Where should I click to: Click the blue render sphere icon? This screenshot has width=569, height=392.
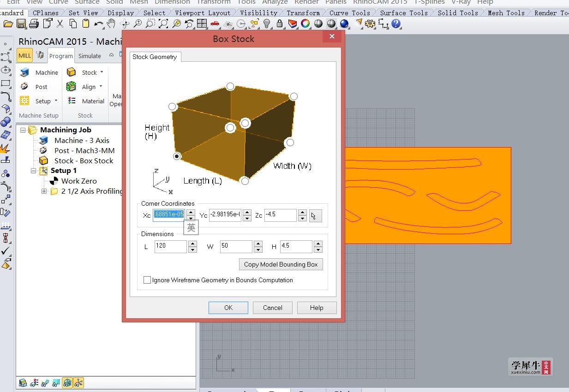(x=344, y=24)
